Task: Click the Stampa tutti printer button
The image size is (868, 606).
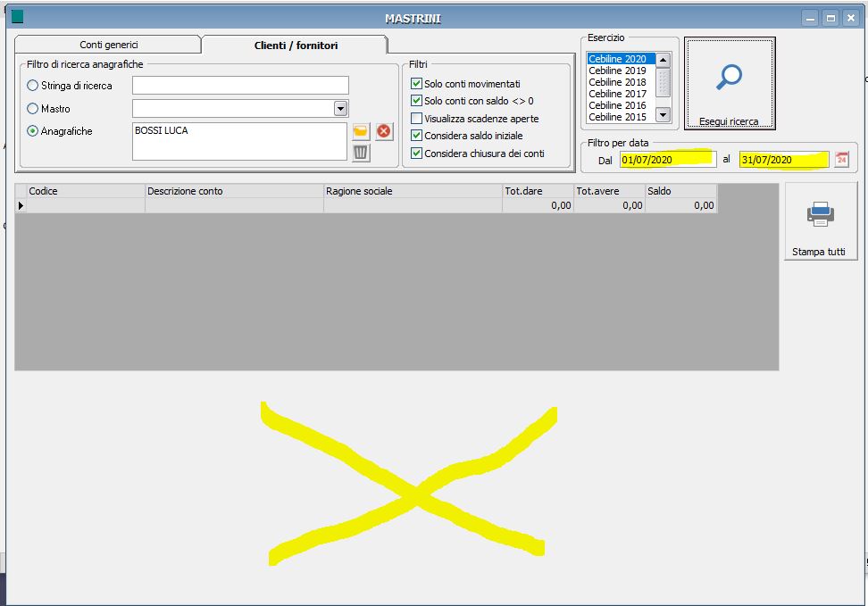Action: pos(821,221)
